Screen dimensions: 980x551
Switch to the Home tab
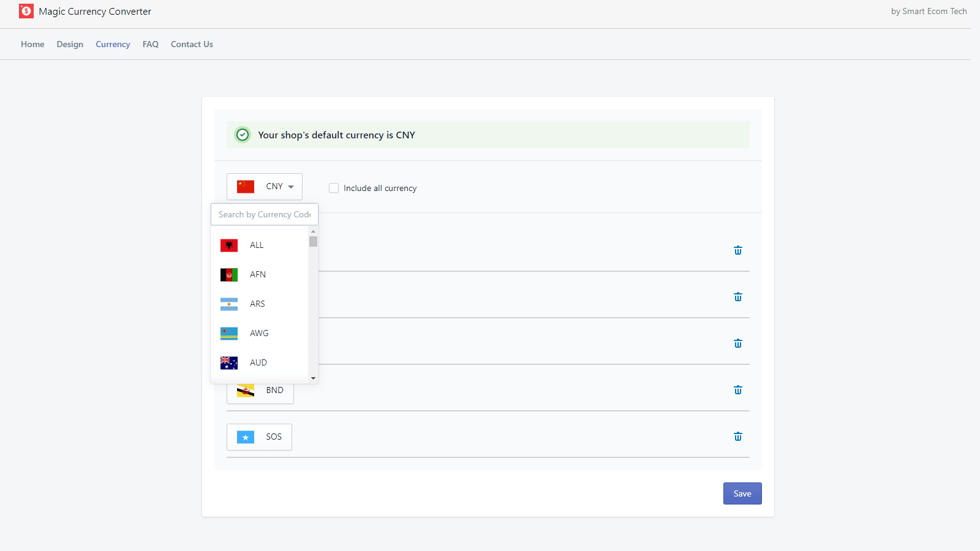tap(32, 44)
